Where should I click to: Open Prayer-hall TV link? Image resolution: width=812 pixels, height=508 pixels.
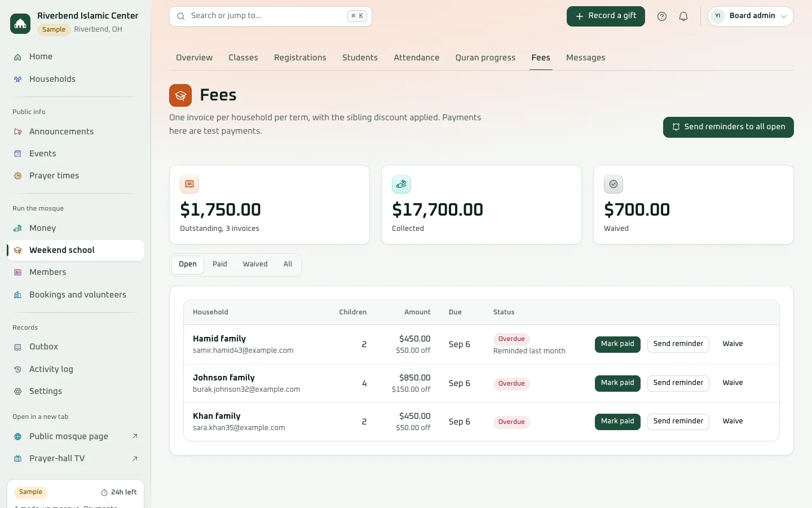coord(76,459)
